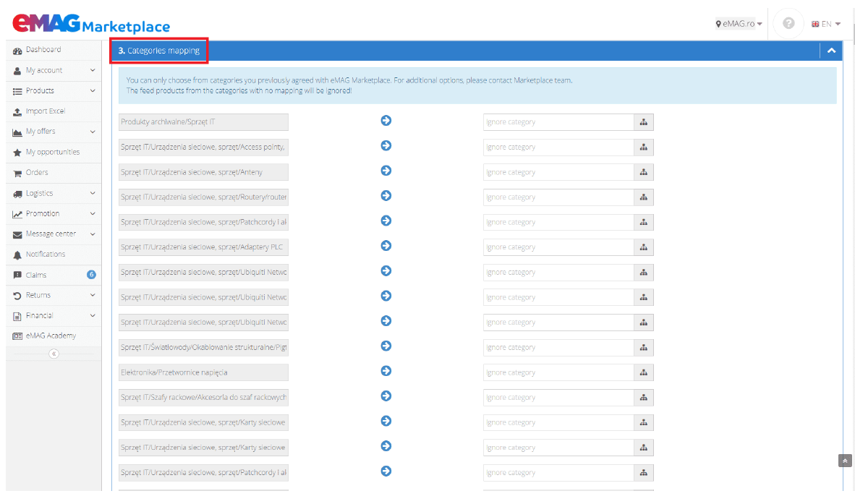Expand the My account menu chevron
The image size is (855, 504).
click(x=92, y=70)
